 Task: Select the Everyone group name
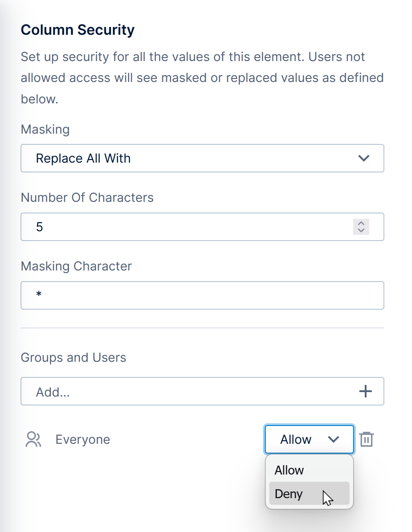[x=82, y=439]
